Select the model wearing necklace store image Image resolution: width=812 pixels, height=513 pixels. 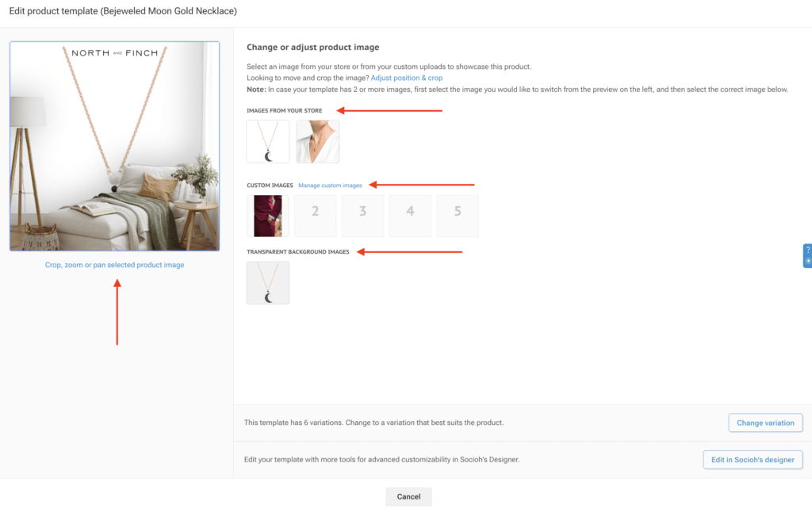coord(317,142)
